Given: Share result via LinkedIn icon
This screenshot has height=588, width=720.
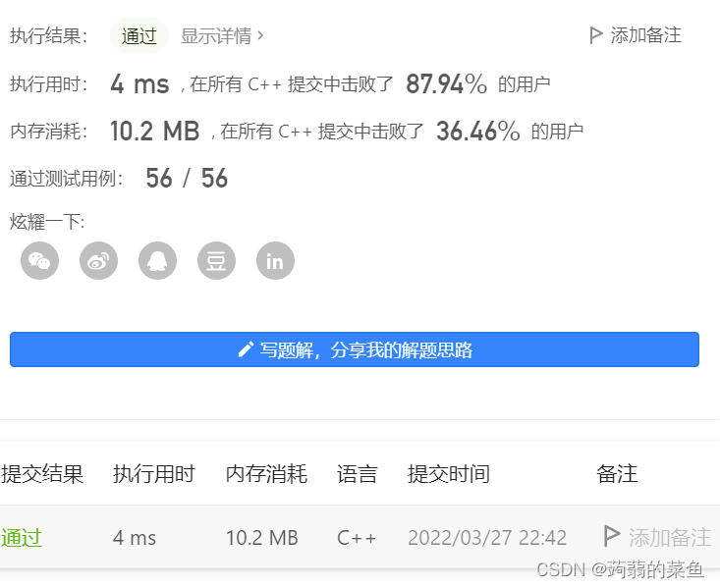Looking at the screenshot, I should [x=275, y=261].
